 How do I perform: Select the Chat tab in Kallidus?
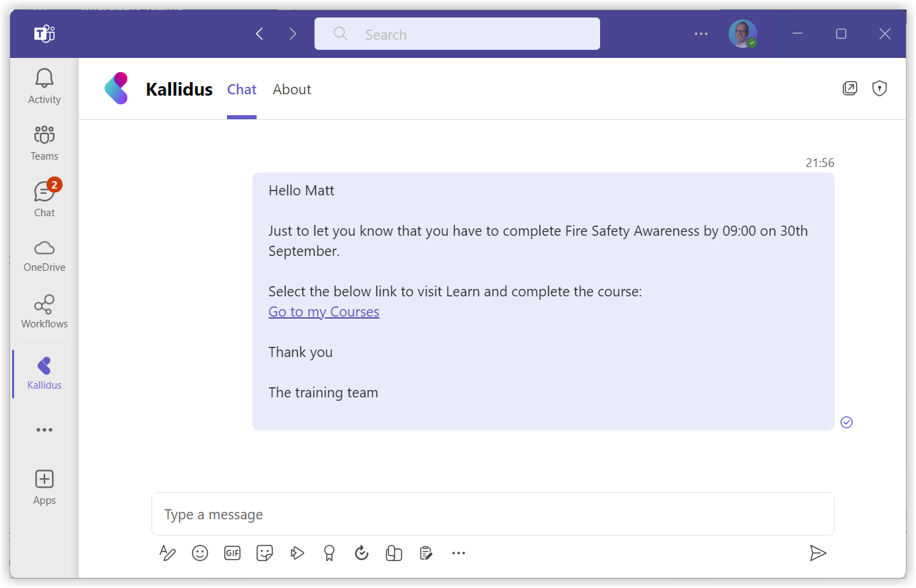242,90
